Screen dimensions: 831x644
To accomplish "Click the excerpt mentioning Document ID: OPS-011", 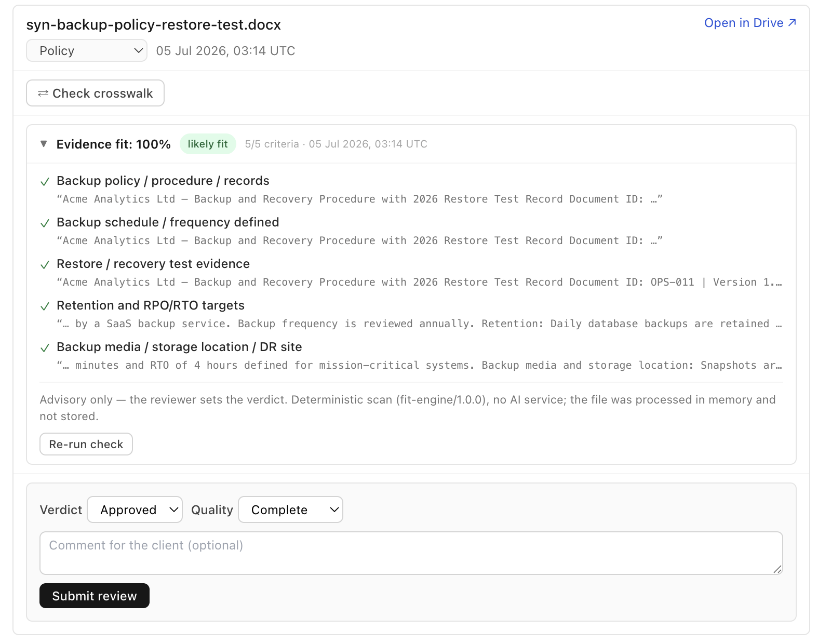I will 419,282.
